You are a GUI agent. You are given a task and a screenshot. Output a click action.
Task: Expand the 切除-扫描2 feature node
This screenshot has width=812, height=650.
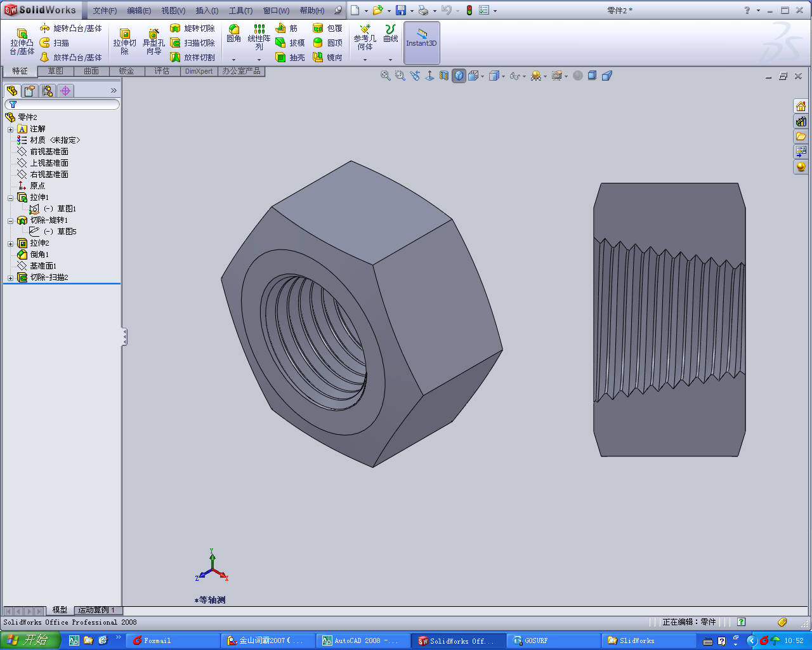10,278
